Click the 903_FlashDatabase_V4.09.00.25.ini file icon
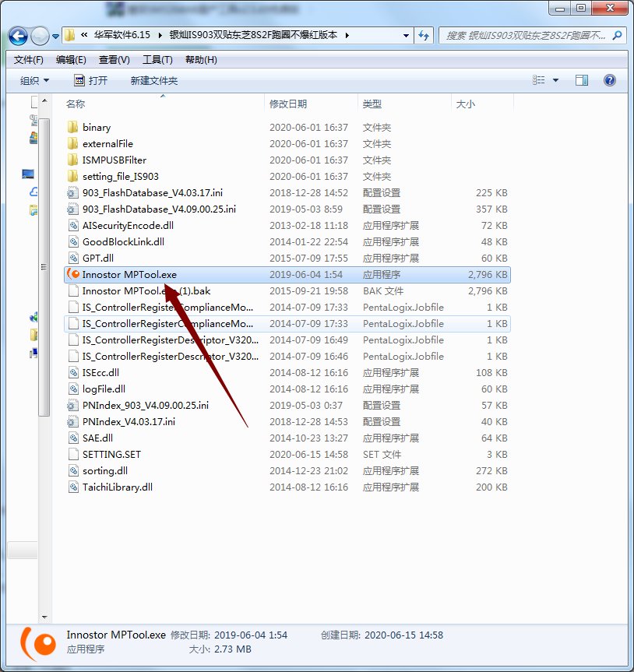The image size is (634, 672). click(73, 209)
